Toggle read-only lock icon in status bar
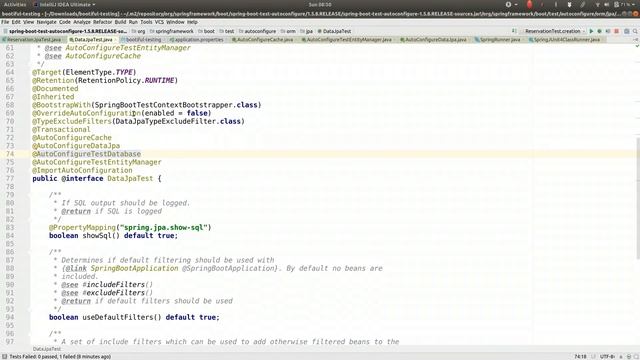Screen dimensions: 640x360 621,356
